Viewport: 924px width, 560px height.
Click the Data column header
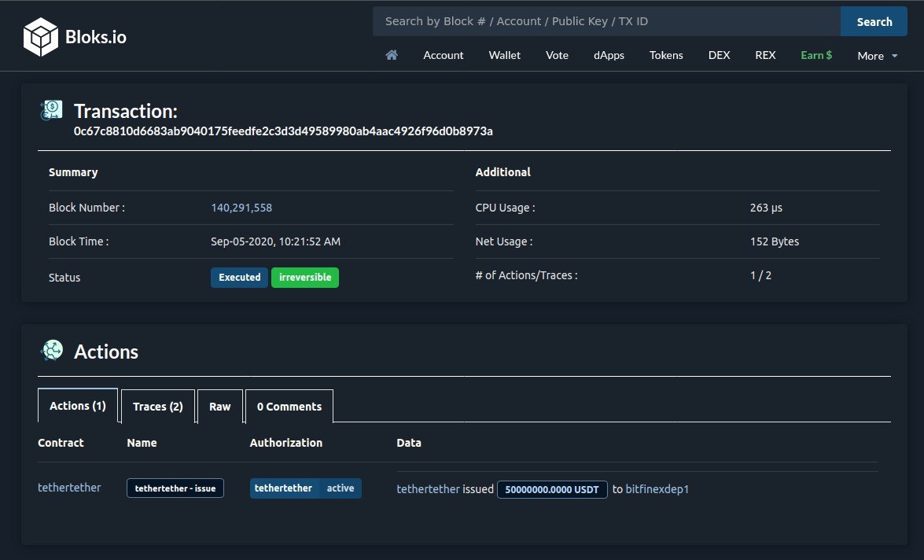coord(409,443)
